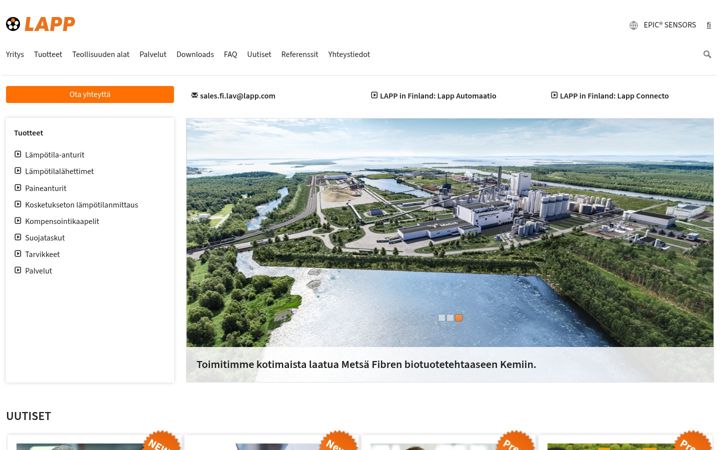
Task: Open Yhteystiedot contact page
Action: coord(349,54)
